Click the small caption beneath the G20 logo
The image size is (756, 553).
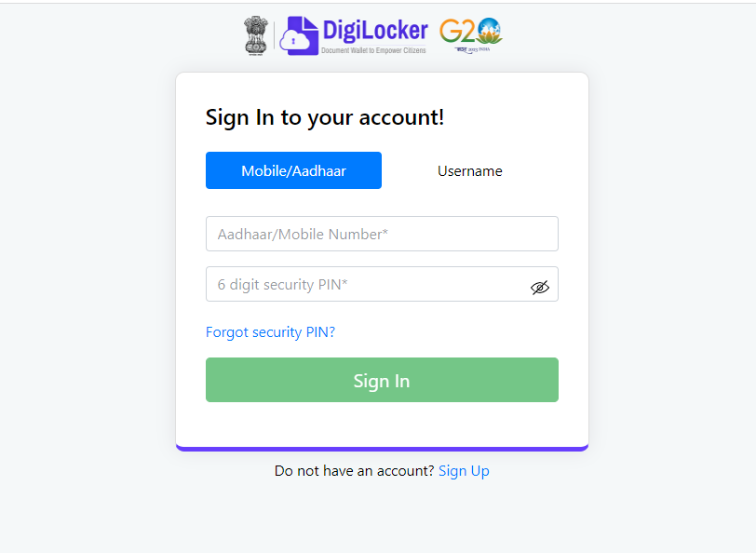473,49
